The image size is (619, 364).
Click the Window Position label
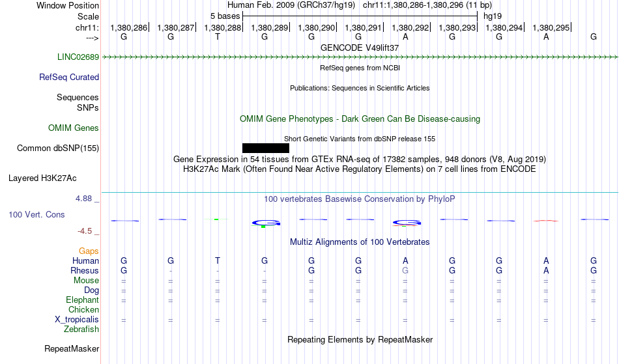click(68, 5)
